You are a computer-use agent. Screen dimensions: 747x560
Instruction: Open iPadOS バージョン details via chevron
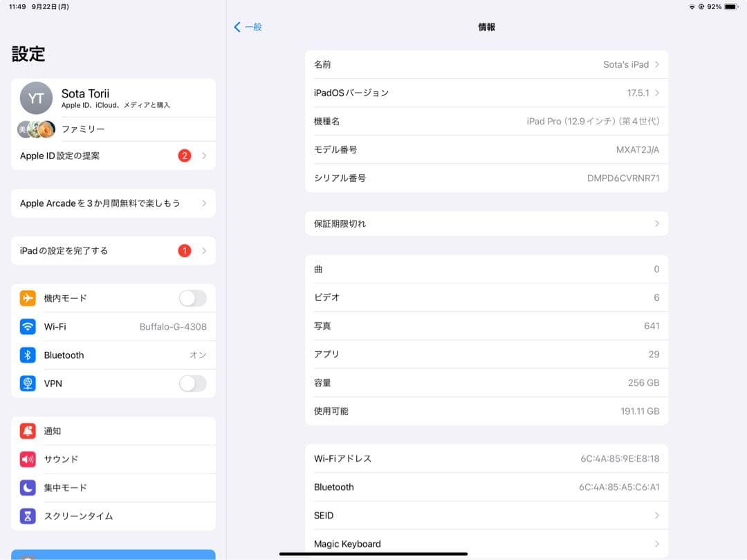pos(658,93)
